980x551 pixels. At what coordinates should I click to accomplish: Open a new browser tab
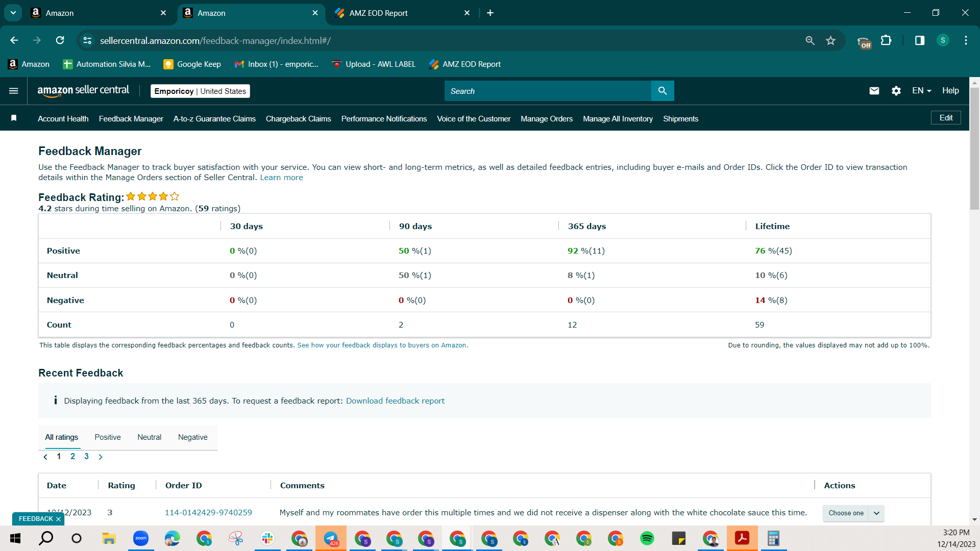(x=491, y=13)
